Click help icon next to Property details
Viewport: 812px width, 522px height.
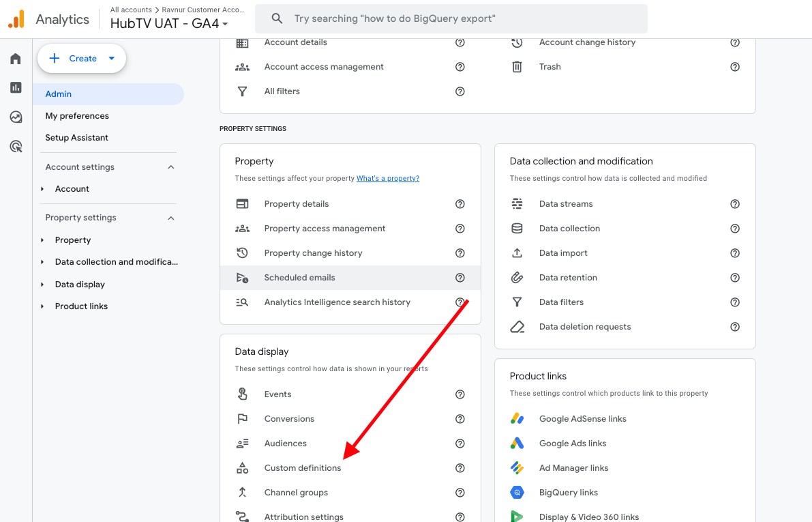460,204
